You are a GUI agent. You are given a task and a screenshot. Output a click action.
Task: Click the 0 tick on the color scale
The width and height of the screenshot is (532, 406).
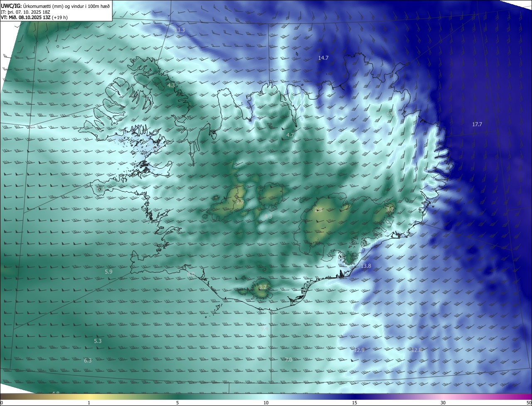pos(2,403)
